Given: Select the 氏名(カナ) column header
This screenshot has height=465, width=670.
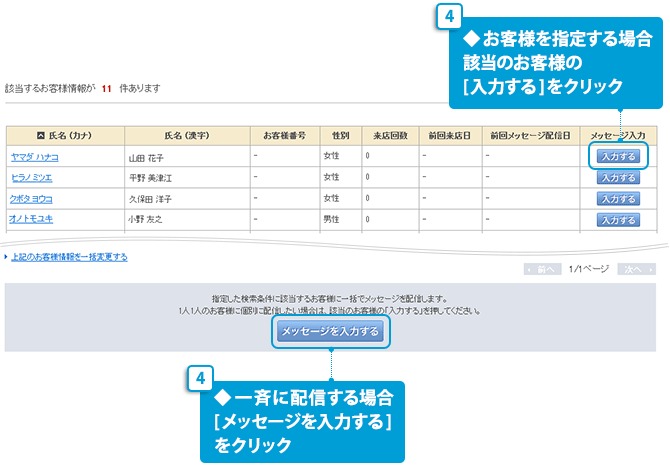Looking at the screenshot, I should 65,135.
